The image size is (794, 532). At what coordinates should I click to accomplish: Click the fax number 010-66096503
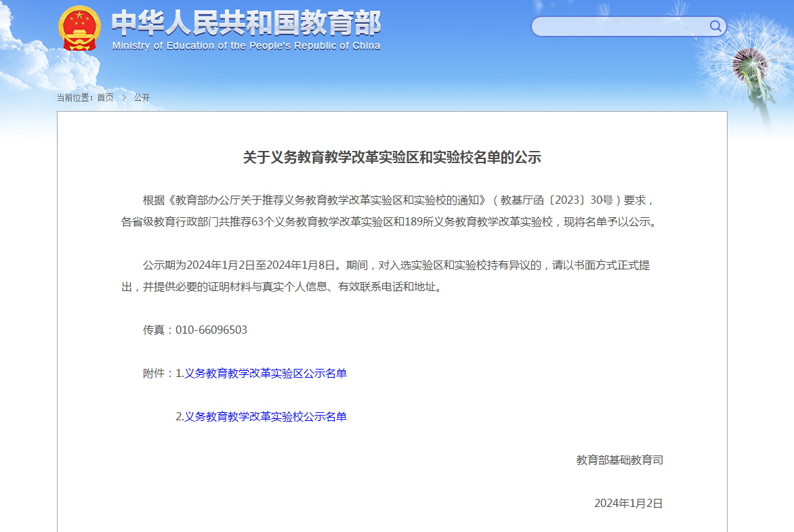211,330
